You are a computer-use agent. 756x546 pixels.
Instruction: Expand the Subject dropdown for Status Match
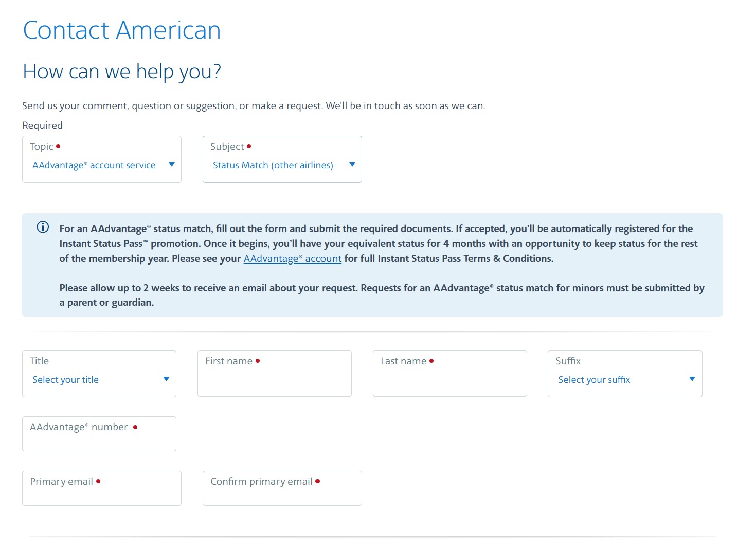tap(282, 165)
